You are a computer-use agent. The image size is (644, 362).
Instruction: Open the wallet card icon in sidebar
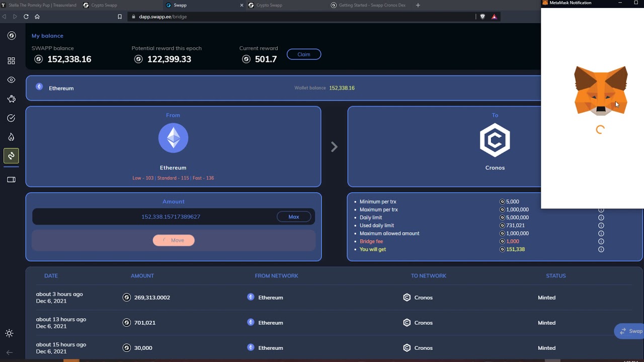pos(11,179)
